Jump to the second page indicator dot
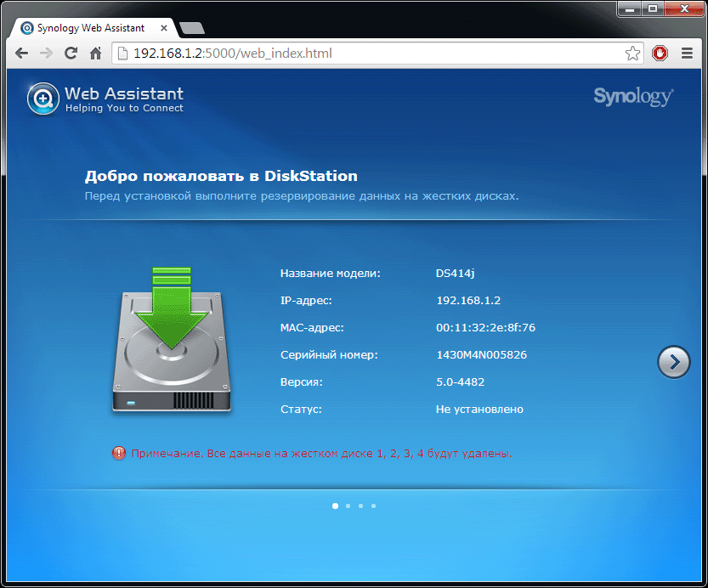The image size is (708, 588). pyautogui.click(x=348, y=506)
